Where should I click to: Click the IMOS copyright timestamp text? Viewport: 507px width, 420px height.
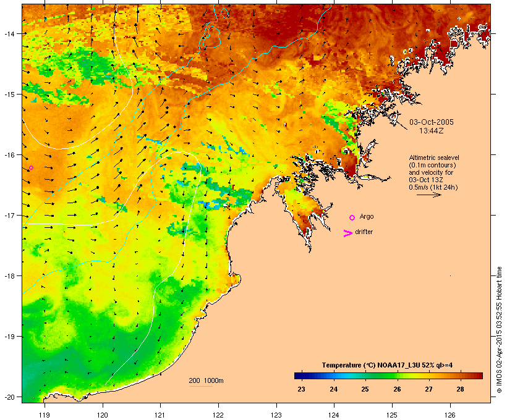coord(499,330)
